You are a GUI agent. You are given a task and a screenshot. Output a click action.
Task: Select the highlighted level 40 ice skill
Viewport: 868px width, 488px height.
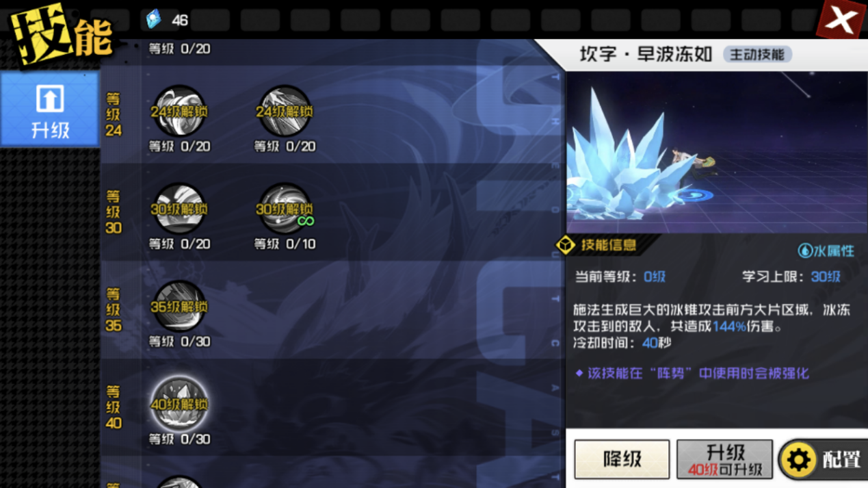[179, 404]
